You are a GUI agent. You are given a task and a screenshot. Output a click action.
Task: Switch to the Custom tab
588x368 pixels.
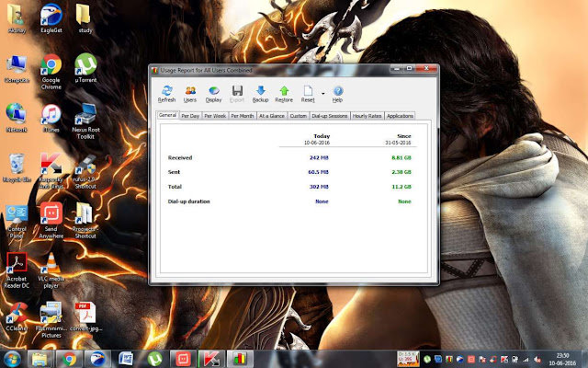point(299,116)
